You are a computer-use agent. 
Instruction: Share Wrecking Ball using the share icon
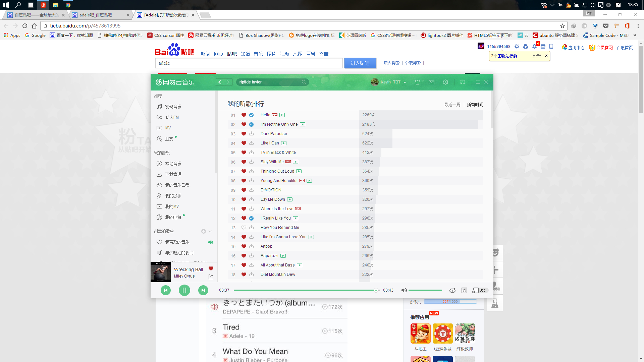(211, 277)
